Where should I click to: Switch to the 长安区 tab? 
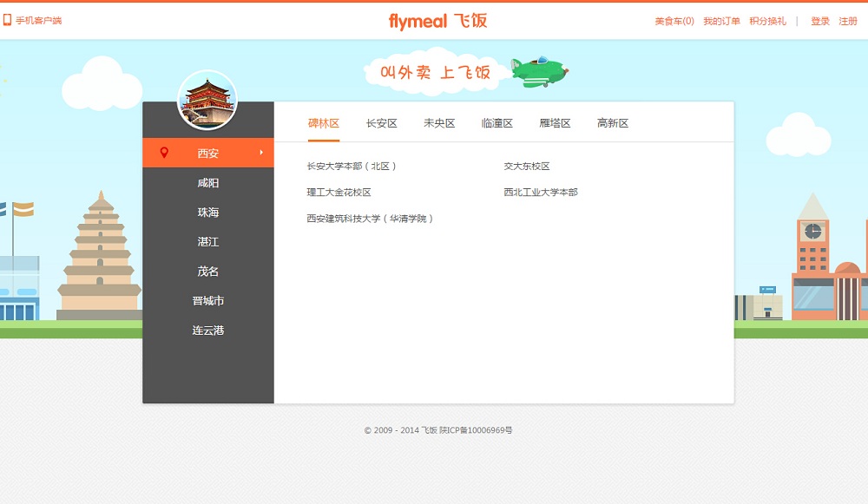coord(381,123)
